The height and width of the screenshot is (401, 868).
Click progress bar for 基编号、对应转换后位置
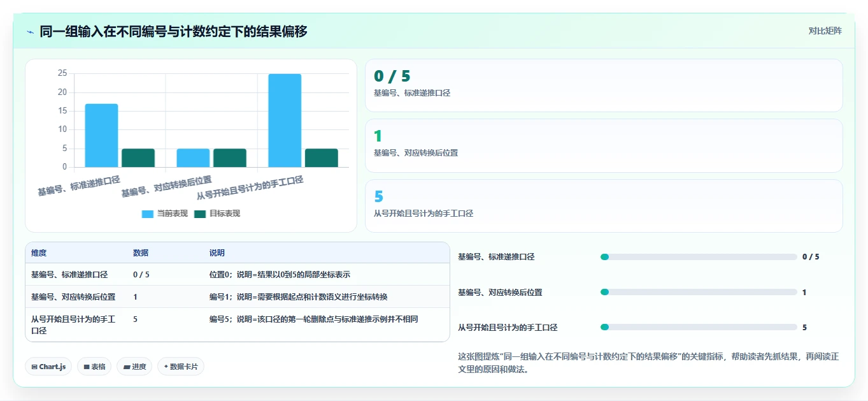(699, 292)
